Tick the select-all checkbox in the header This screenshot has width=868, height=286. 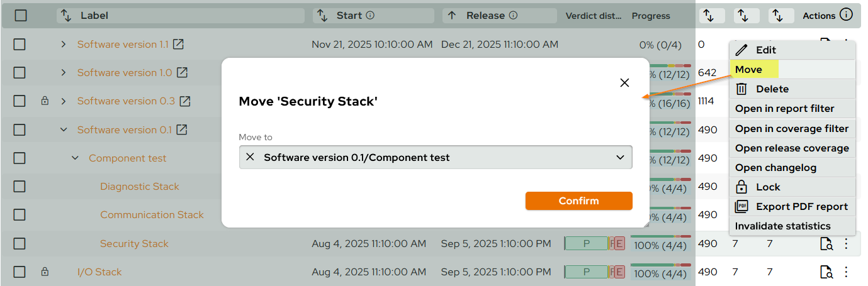point(21,15)
